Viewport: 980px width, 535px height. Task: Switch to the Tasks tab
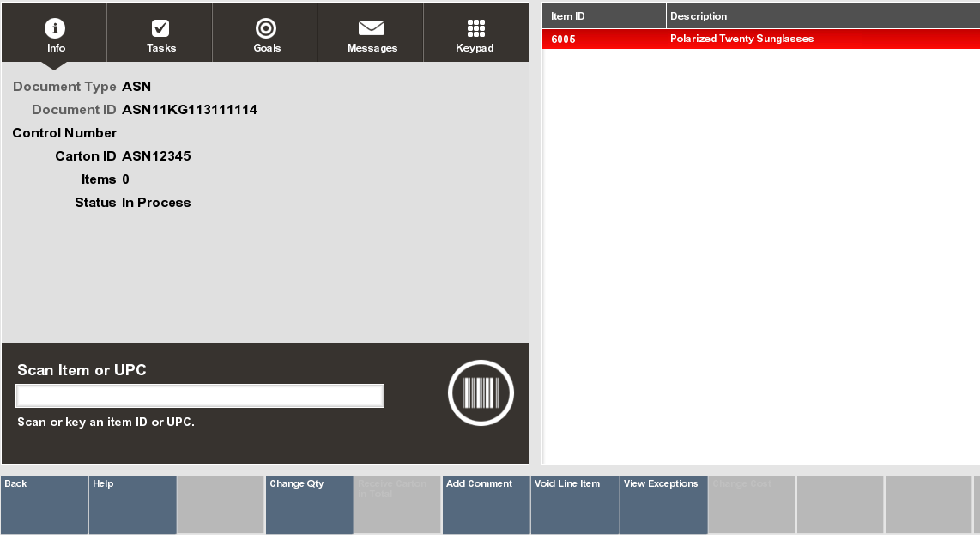[x=160, y=33]
